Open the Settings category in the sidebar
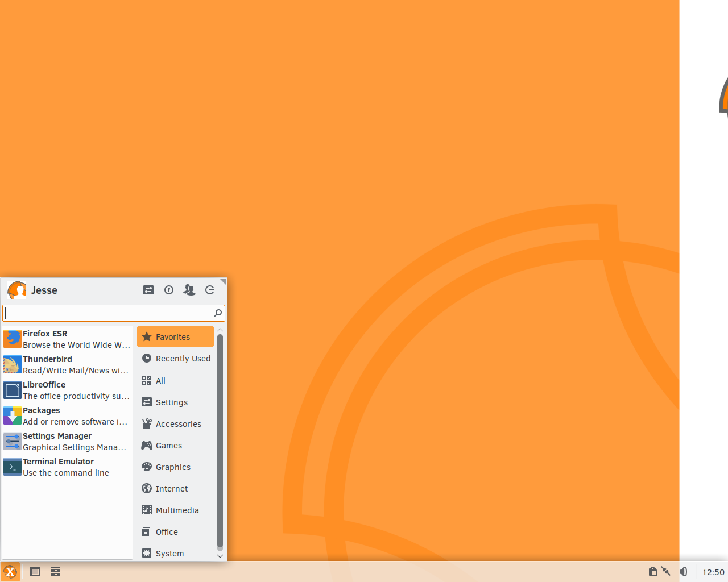This screenshot has height=582, width=728. click(x=175, y=402)
